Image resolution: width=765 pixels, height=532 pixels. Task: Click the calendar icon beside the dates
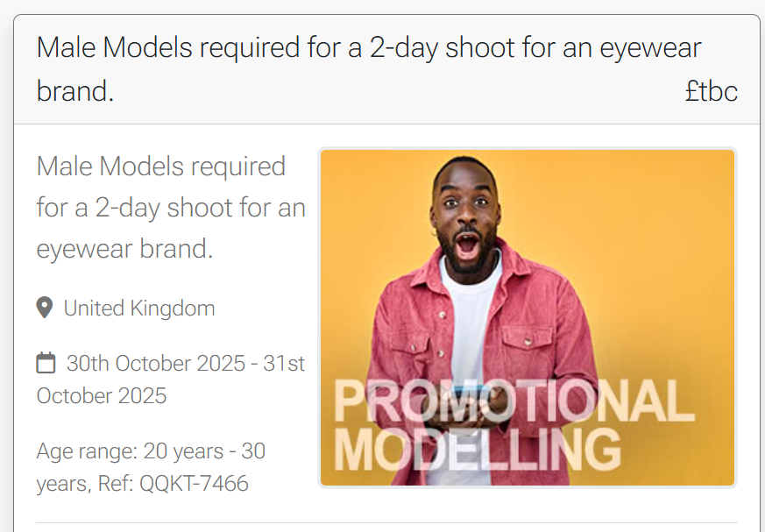tap(46, 363)
